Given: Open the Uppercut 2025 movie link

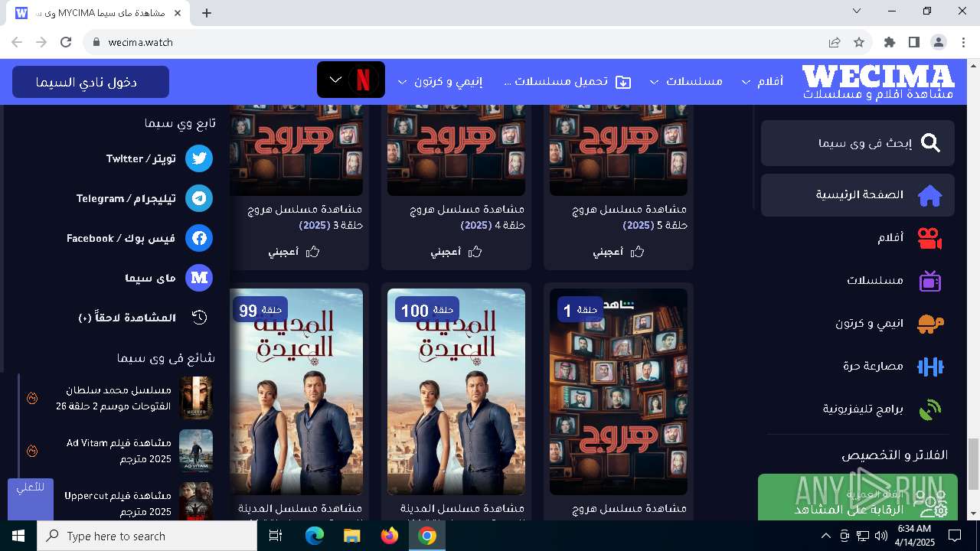Looking at the screenshot, I should click(118, 503).
